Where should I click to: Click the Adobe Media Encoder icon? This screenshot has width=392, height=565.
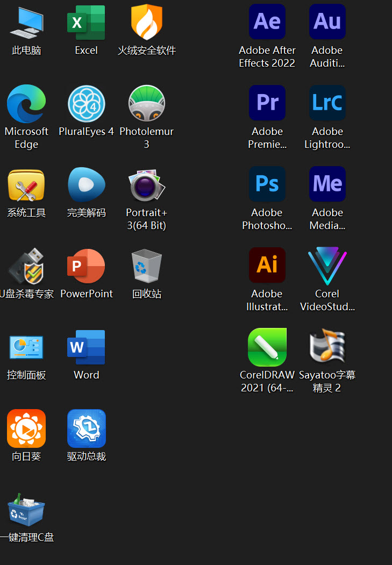tap(327, 184)
